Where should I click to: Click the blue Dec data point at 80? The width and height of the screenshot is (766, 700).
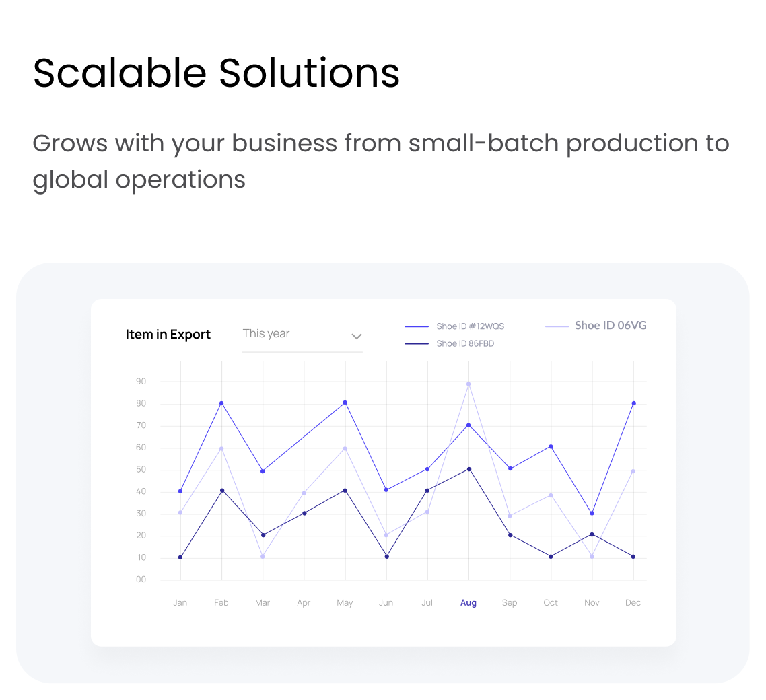click(633, 403)
